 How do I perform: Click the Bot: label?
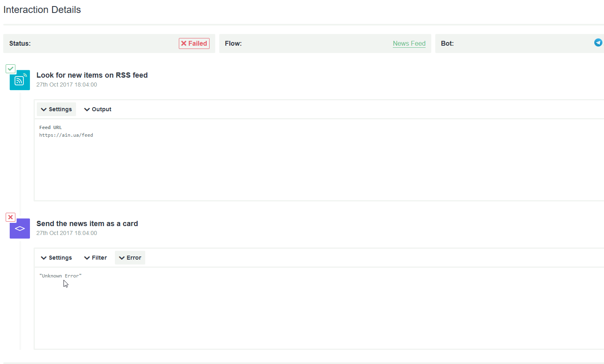(x=447, y=43)
